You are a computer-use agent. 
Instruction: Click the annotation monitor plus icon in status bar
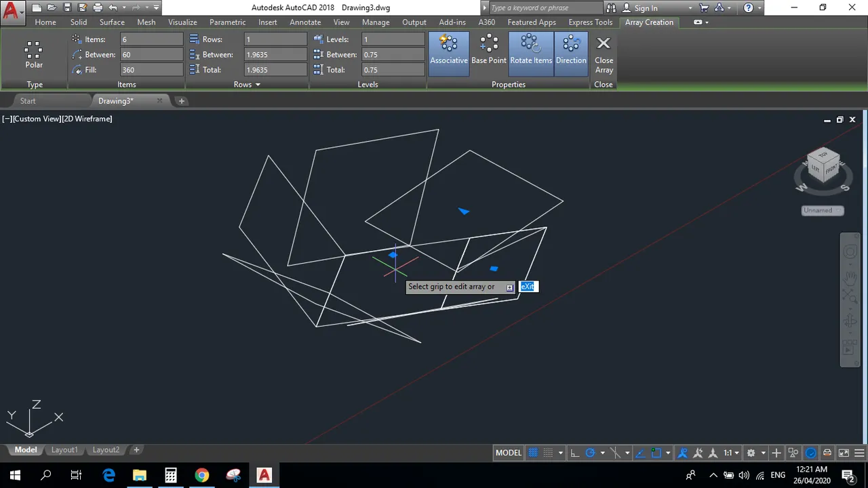(x=776, y=453)
